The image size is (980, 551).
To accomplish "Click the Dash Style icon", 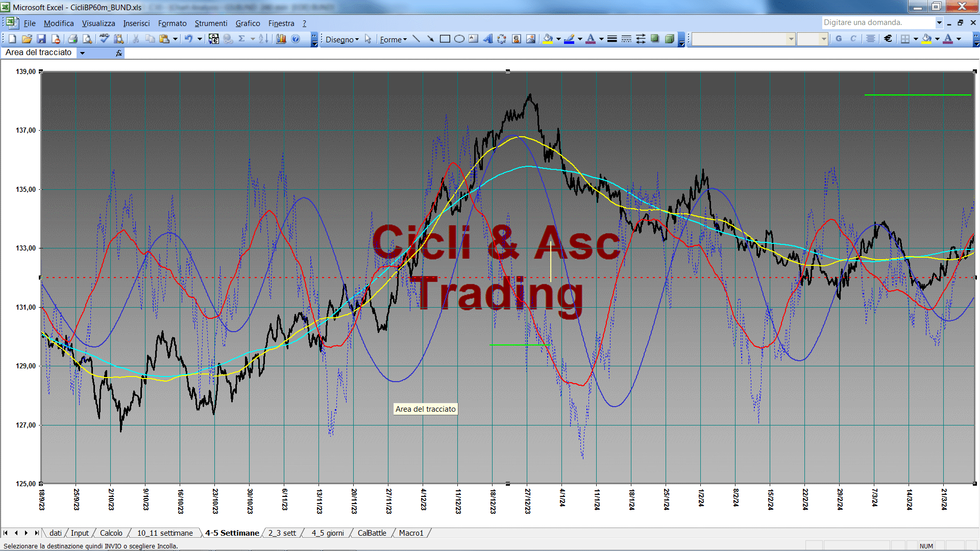I will 626,39.
